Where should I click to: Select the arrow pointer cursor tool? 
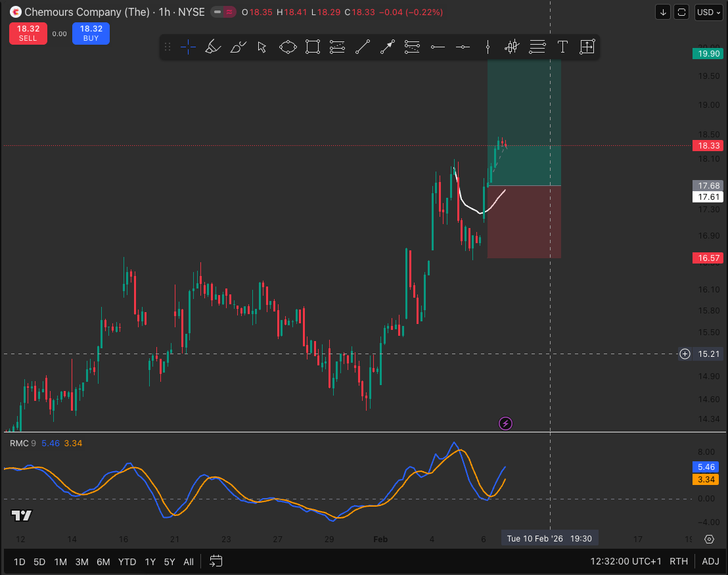(262, 47)
